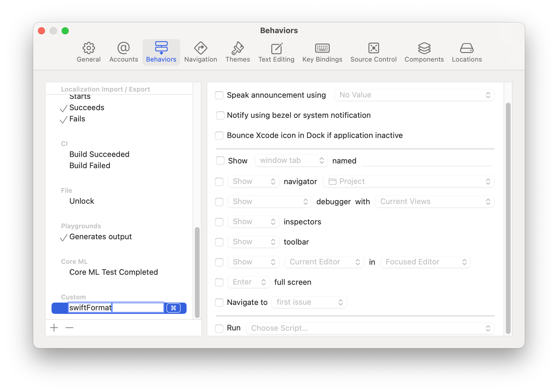
Task: Select Build Failed behavior
Action: (90, 166)
